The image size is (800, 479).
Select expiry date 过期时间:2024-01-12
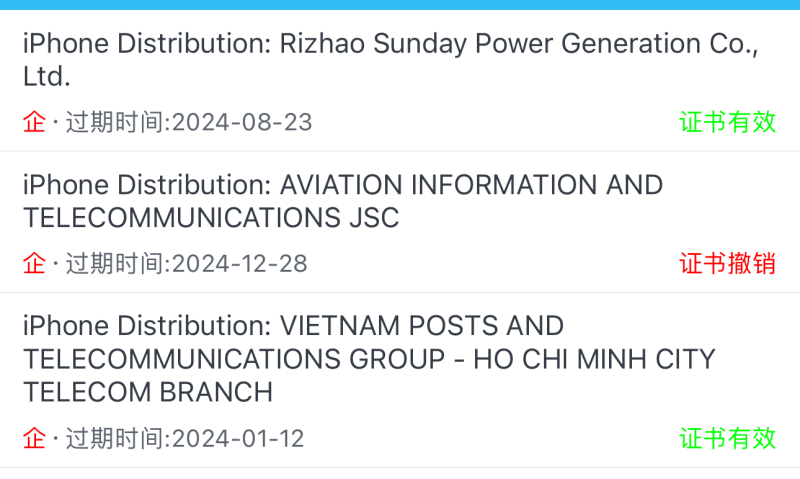click(185, 439)
